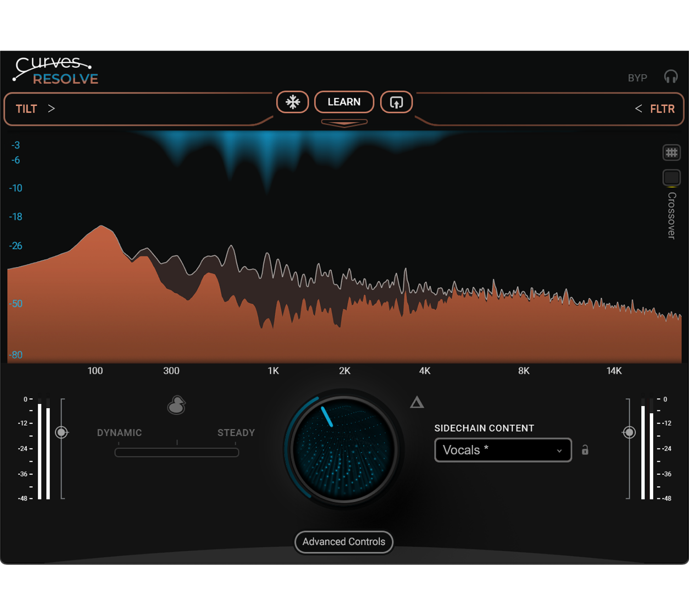
Task: Select the FLTR section label
Action: point(662,109)
